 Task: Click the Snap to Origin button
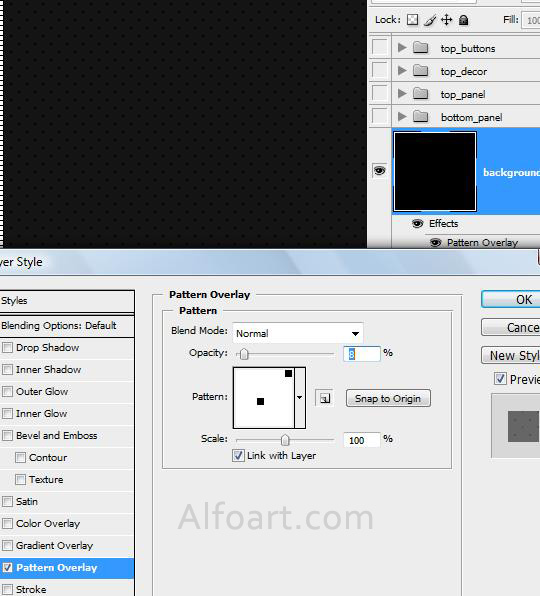388,398
